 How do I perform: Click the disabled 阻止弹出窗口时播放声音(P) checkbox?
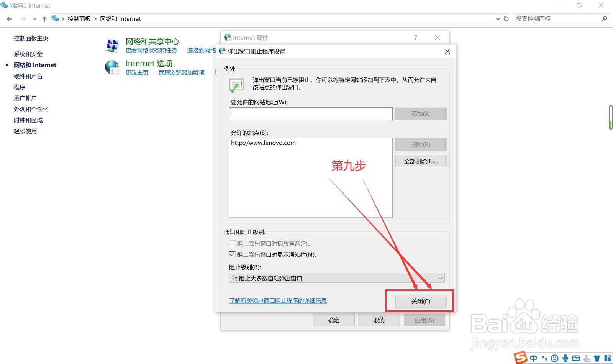tap(232, 243)
